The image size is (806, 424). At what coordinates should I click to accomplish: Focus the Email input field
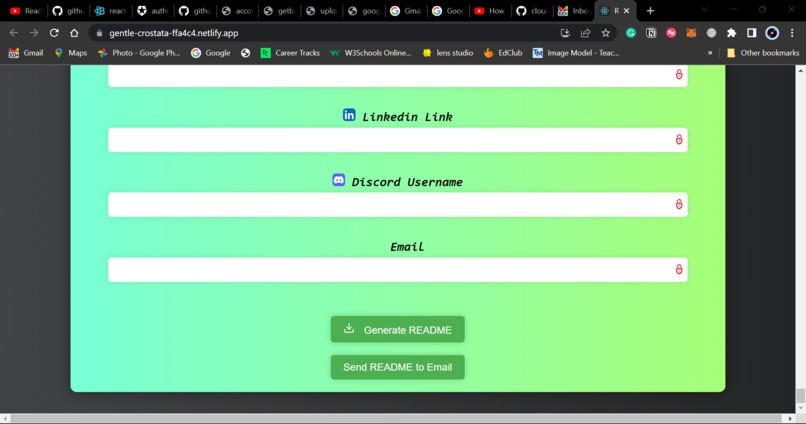(x=397, y=269)
